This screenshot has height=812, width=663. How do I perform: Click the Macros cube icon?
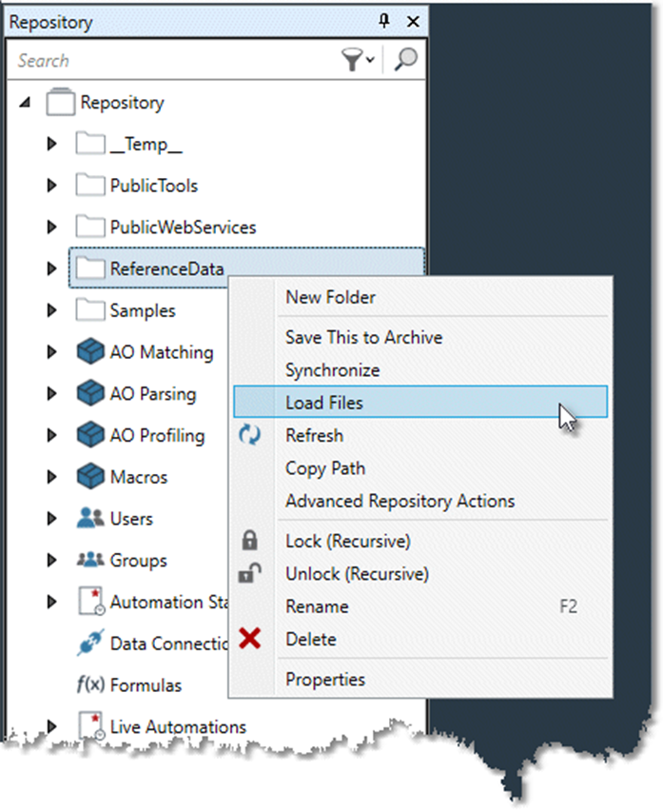click(90, 476)
